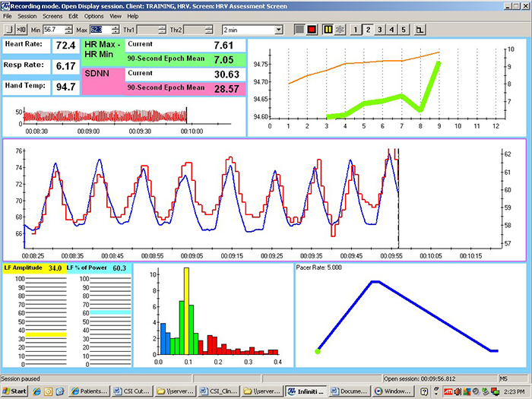The width and height of the screenshot is (532, 399).
Task: Open the Session menu
Action: [27, 15]
